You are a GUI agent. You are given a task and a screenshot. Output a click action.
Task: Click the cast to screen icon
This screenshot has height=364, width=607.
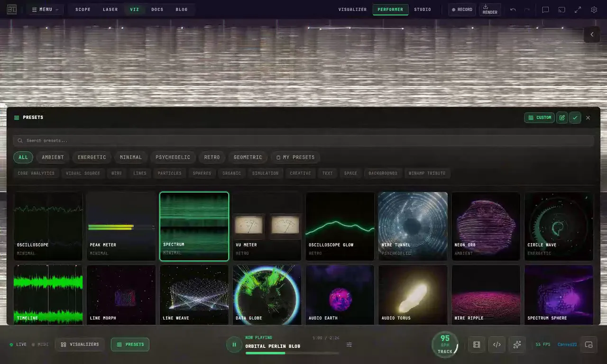click(x=561, y=9)
